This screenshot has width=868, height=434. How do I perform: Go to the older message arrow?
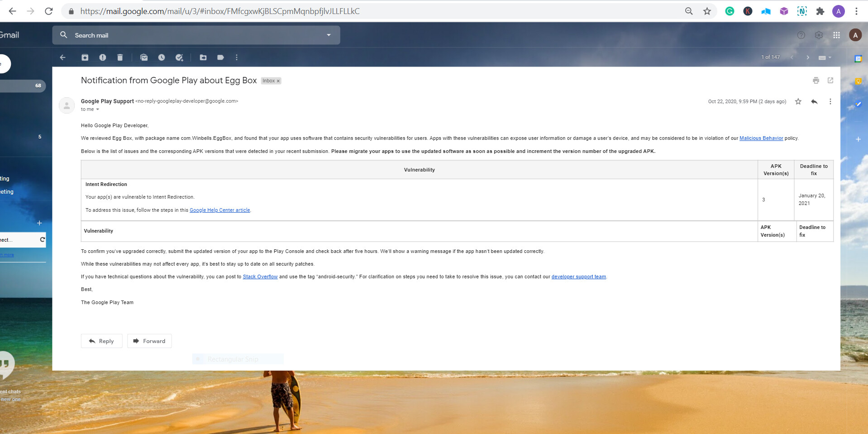pyautogui.click(x=808, y=57)
